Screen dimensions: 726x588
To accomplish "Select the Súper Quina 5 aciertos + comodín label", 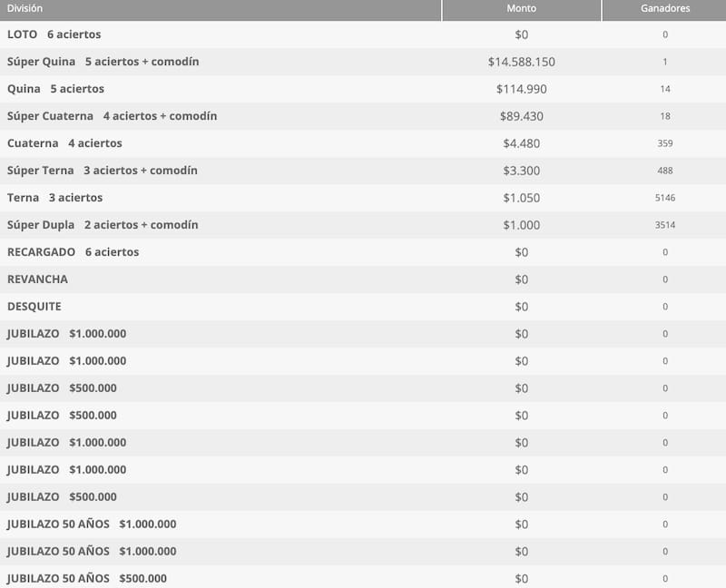I will 103,62.
